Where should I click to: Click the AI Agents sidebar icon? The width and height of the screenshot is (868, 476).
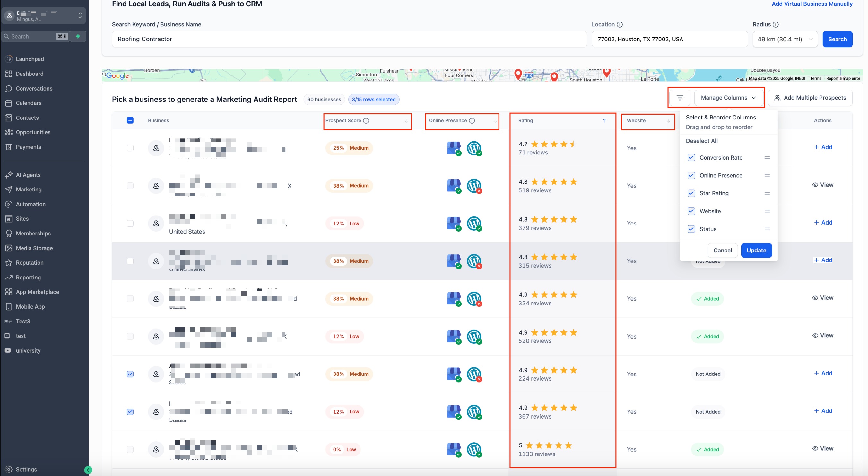(x=9, y=175)
